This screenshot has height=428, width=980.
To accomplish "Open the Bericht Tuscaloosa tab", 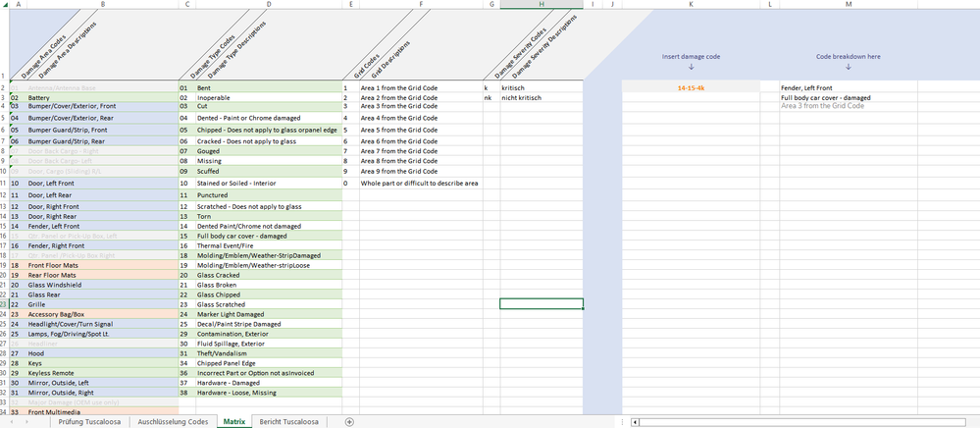I will tap(288, 422).
